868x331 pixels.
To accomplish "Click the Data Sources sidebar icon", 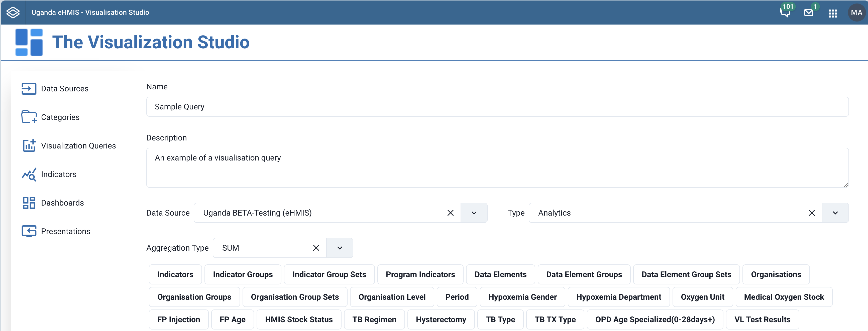I will coord(29,89).
